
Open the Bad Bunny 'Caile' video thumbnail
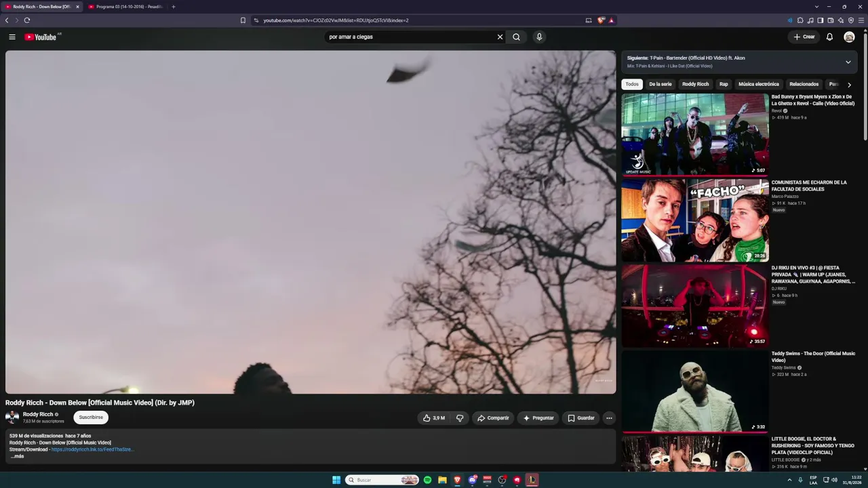695,134
